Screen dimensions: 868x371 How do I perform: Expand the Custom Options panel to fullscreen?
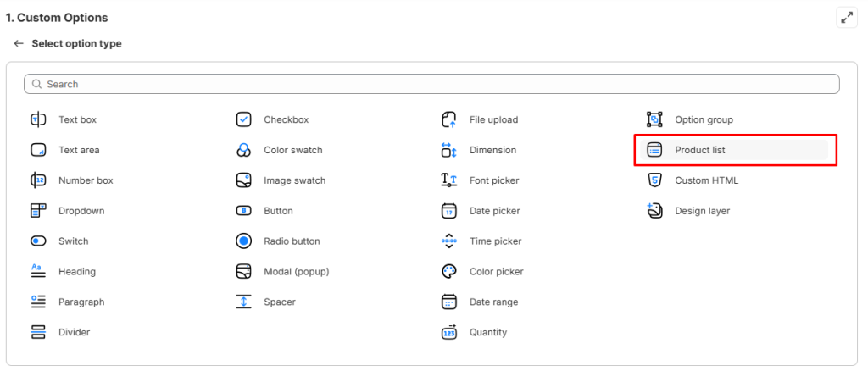(847, 17)
